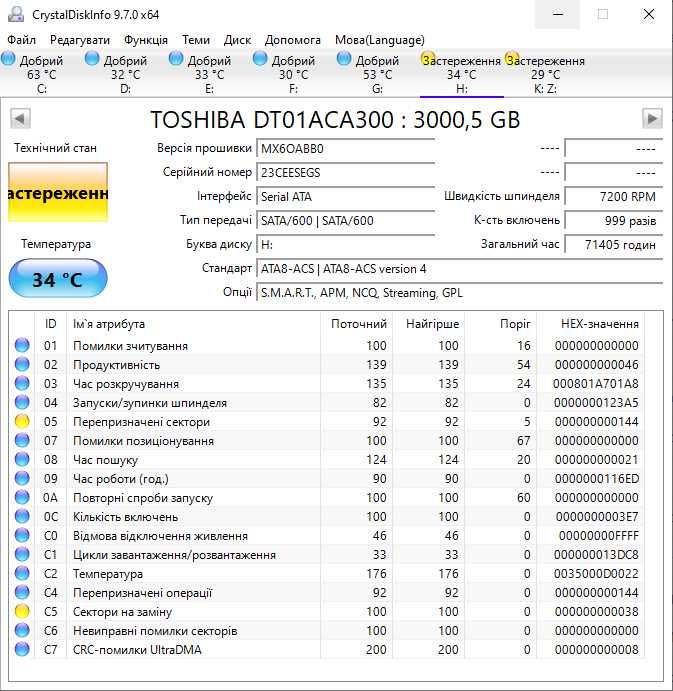
Task: Click the blue 34 °C temperature button
Action: [58, 279]
